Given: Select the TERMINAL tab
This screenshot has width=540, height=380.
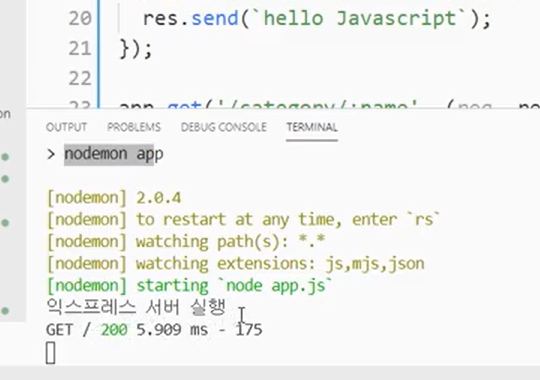Looking at the screenshot, I should click(312, 127).
